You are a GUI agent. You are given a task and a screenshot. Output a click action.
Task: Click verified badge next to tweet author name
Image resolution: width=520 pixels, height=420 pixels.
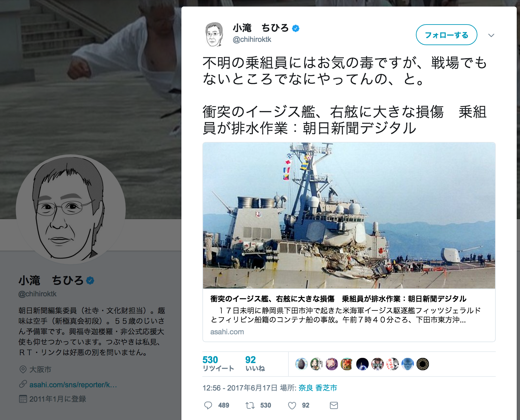296,28
